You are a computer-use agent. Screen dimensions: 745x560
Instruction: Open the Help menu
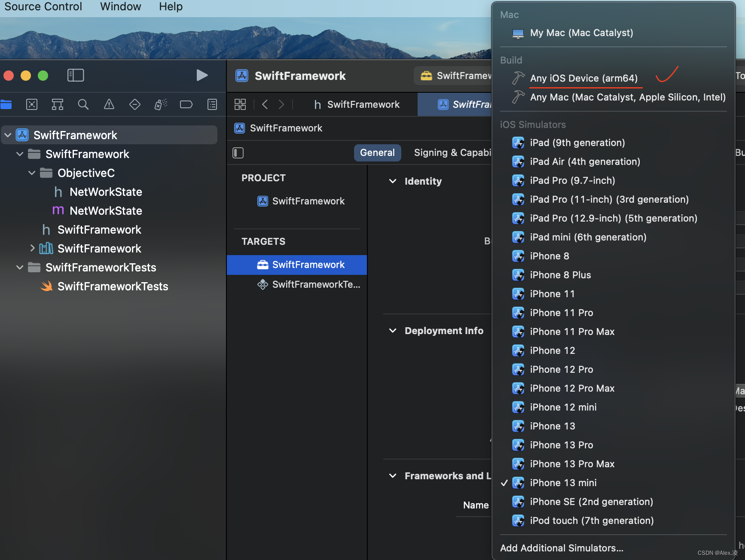[171, 6]
